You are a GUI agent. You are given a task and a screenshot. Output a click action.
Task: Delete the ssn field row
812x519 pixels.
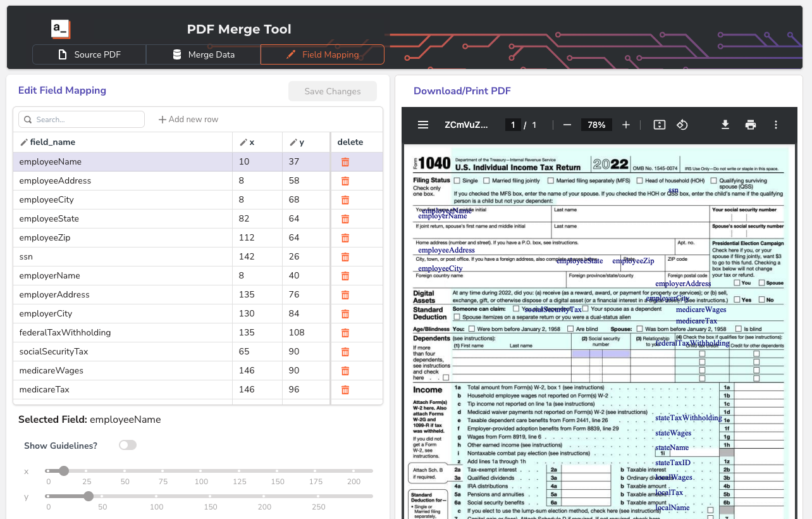tap(345, 257)
